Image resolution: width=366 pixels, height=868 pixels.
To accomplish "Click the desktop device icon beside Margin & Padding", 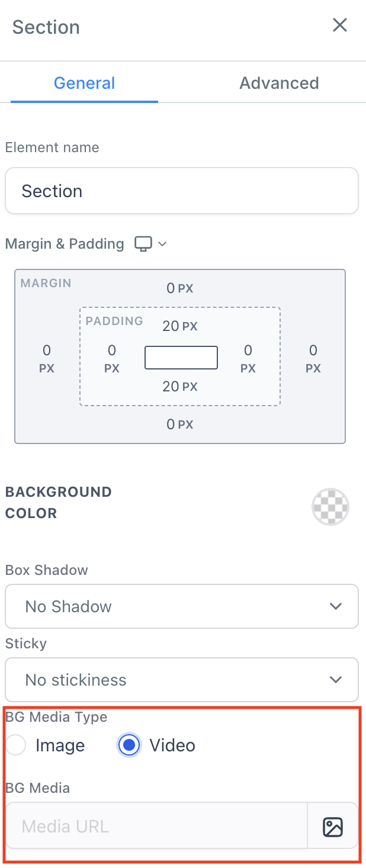I will pos(143,244).
